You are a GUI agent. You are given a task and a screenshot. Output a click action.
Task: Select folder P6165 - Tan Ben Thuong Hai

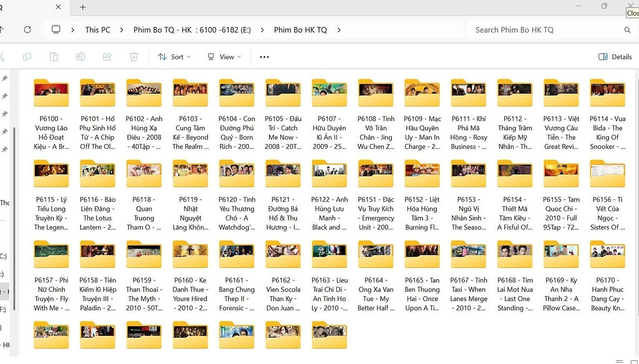click(422, 276)
